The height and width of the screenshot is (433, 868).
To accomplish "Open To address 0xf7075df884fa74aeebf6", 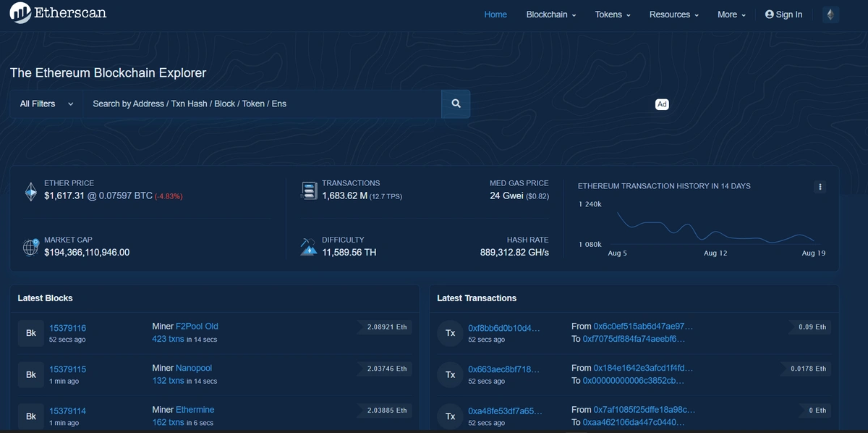I will (x=634, y=339).
